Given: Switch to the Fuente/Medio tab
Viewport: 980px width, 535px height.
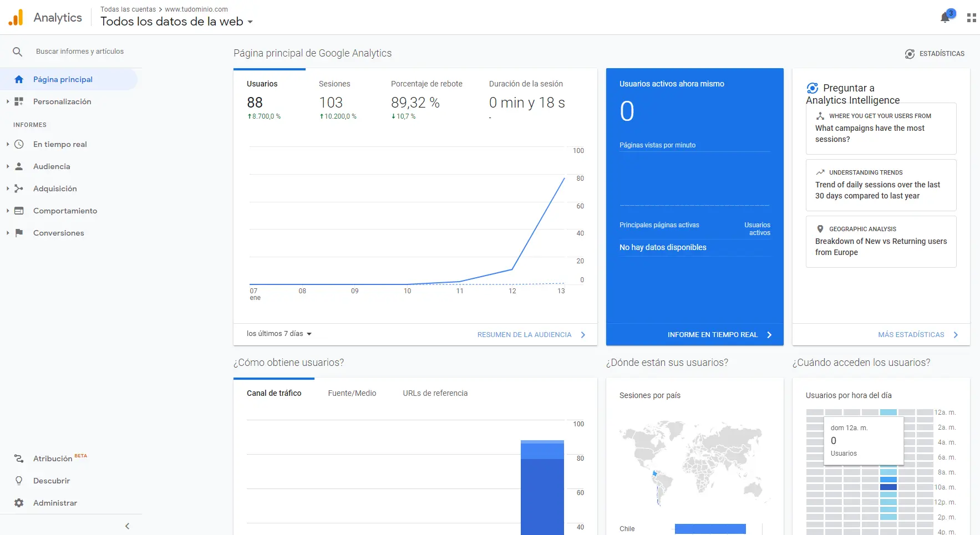Looking at the screenshot, I should [352, 393].
